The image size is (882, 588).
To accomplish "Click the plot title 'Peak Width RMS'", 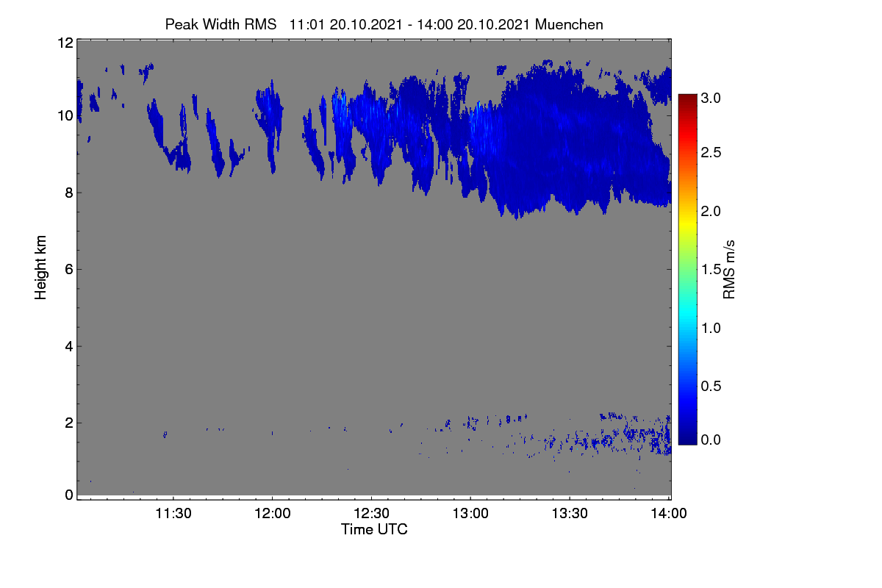I will tap(220, 24).
